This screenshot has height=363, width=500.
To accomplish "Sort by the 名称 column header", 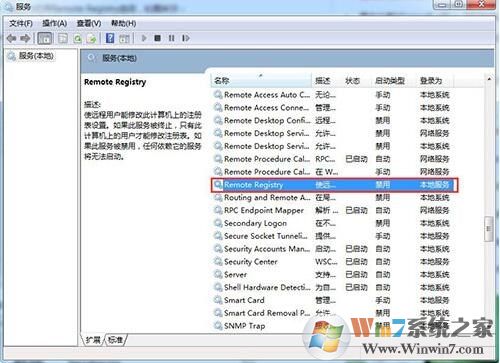I will click(262, 81).
